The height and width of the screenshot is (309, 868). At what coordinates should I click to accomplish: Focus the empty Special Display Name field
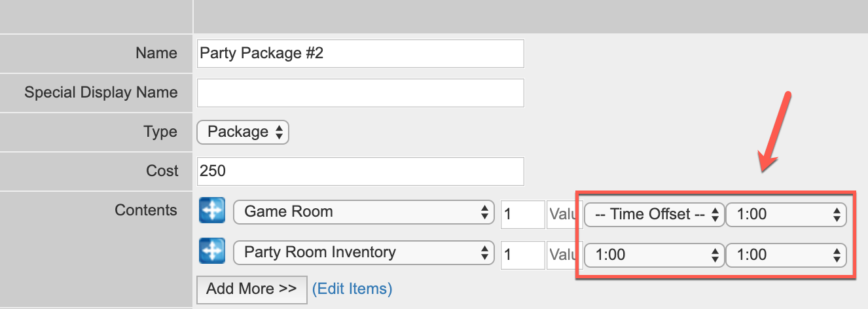point(361,93)
